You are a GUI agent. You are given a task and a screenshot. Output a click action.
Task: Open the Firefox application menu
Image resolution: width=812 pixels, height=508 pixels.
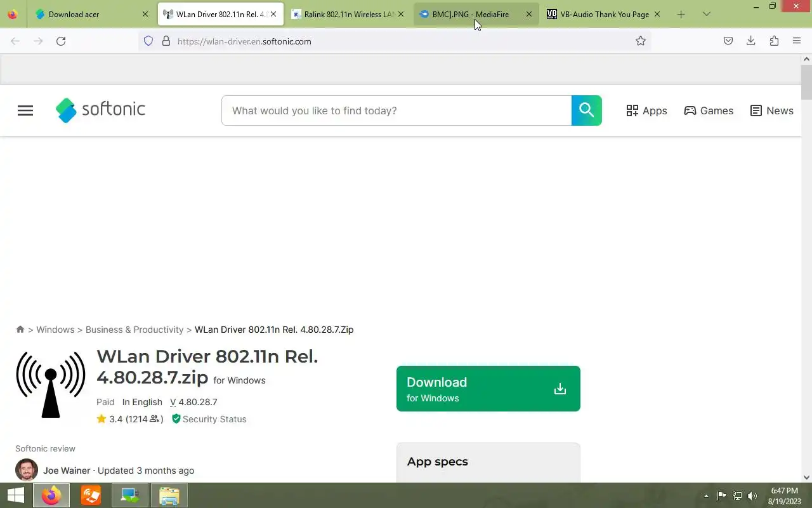[x=797, y=41]
